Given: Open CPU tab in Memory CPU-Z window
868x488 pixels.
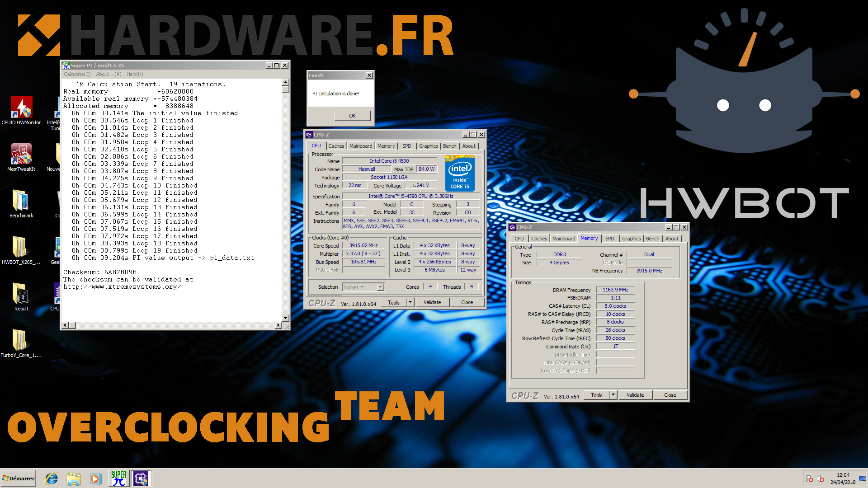Looking at the screenshot, I should coord(519,239).
